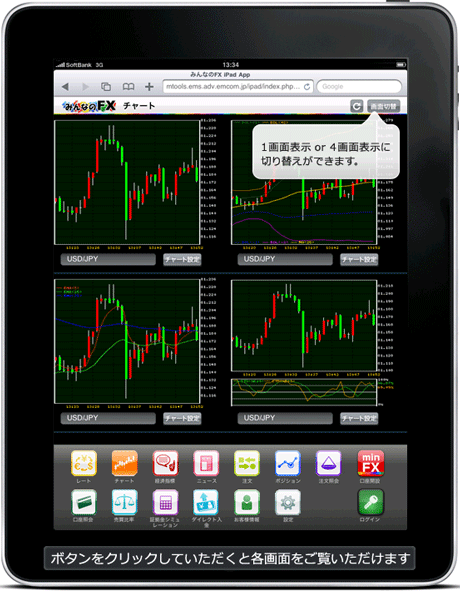Open the 設定 settings gear icon
Viewport: 460px width, 598px height.
coord(288,502)
